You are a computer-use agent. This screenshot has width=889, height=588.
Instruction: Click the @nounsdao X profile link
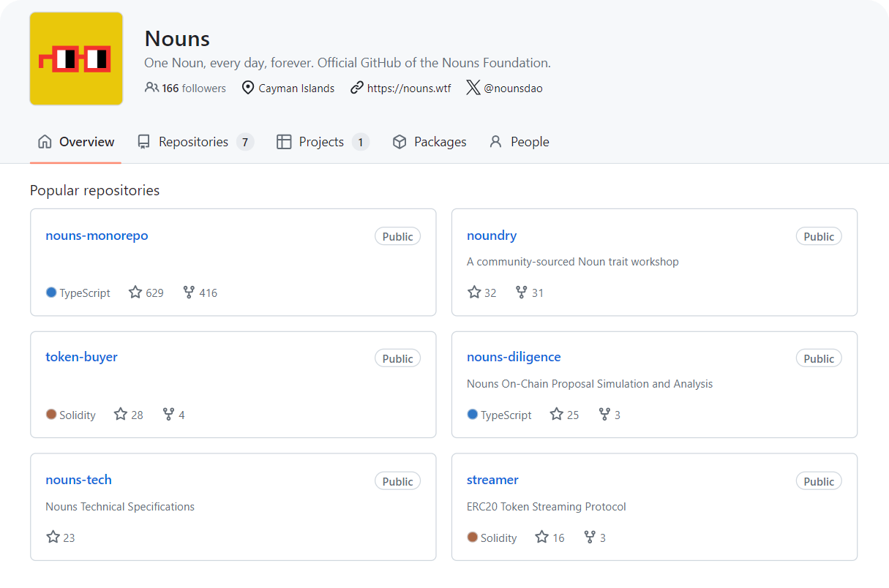[512, 88]
